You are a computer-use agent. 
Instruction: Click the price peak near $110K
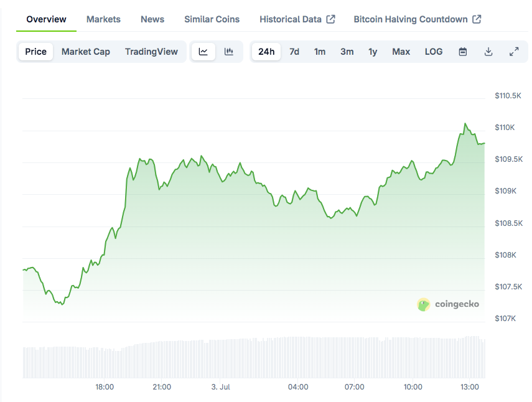464,124
